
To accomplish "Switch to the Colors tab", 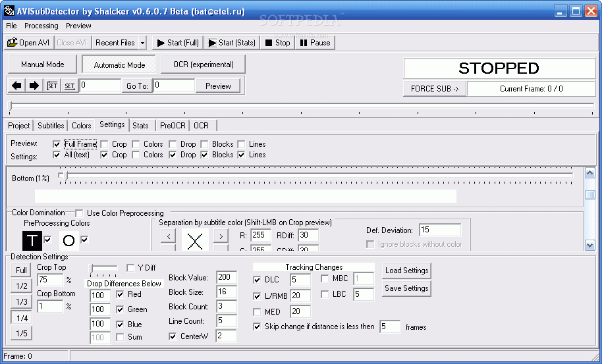I will click(x=82, y=126).
